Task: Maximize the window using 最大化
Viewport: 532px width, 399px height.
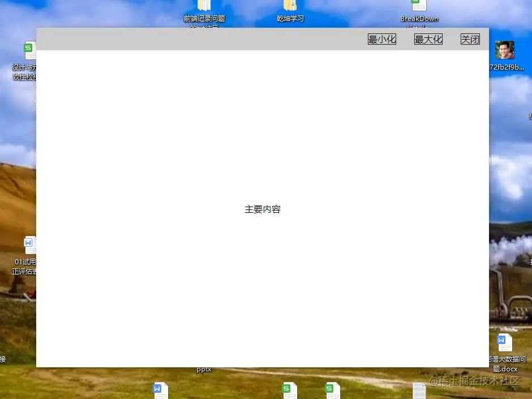Action: coord(428,38)
